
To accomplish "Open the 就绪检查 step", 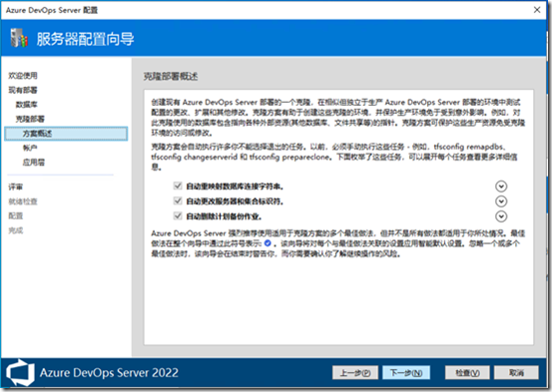I will click(x=23, y=201).
